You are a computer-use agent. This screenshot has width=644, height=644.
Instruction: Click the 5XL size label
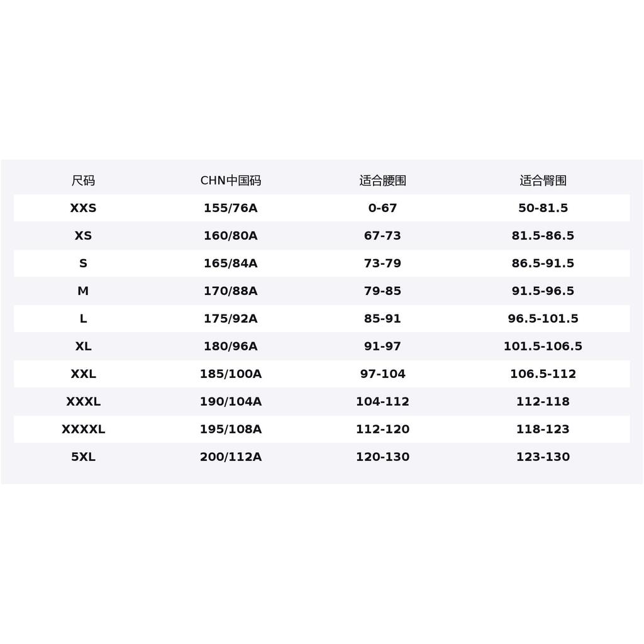click(83, 457)
